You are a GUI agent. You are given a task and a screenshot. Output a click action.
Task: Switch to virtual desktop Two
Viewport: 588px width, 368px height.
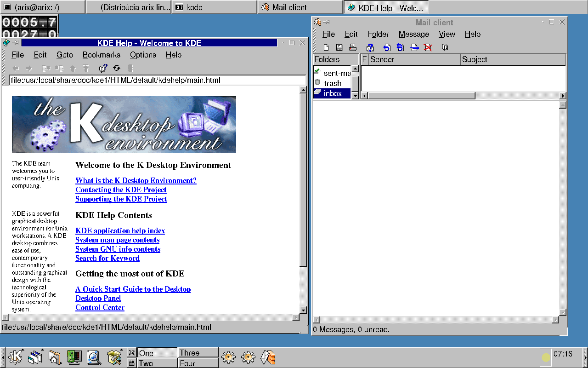point(157,363)
